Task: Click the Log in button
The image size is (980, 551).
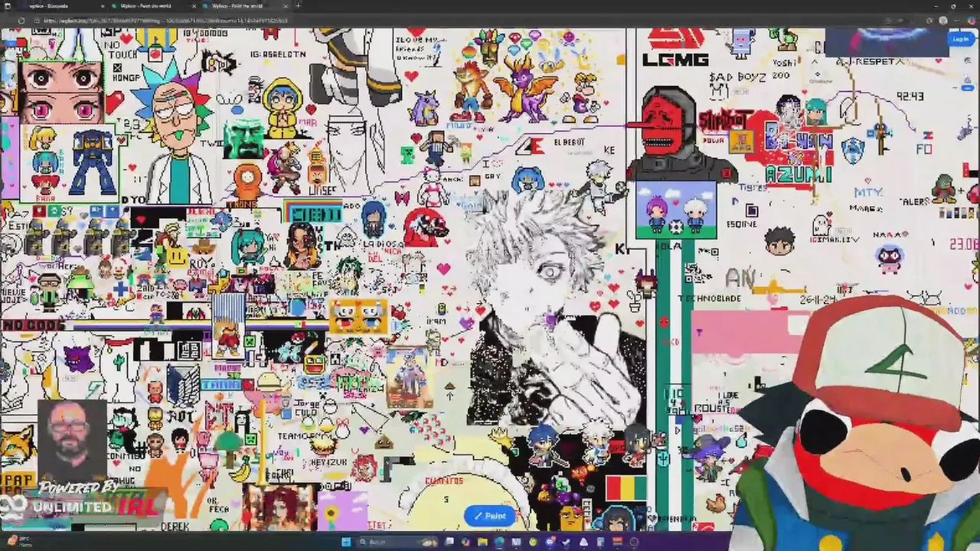Action: 961,39
